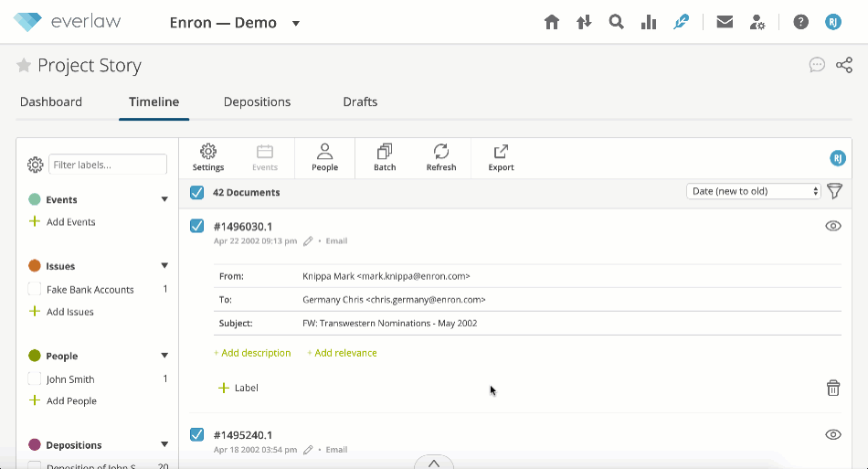The width and height of the screenshot is (868, 469).
Task: Click RJ avatar in timeline toolbar
Action: tap(838, 158)
